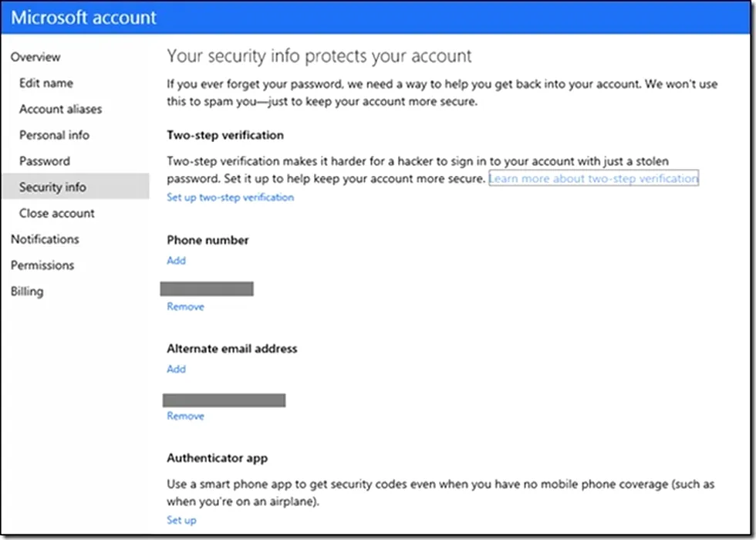Click the 'Phone number' section heading
The width and height of the screenshot is (756, 540).
coord(208,240)
